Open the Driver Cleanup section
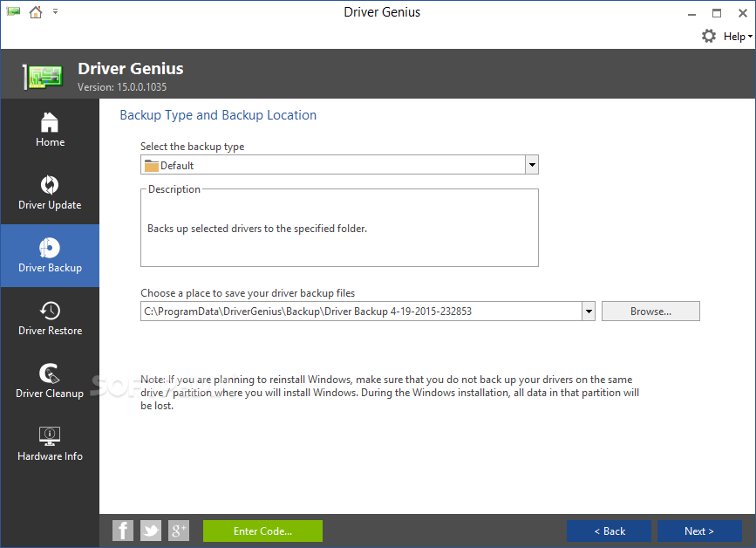Screen dimensions: 756x548 50,381
